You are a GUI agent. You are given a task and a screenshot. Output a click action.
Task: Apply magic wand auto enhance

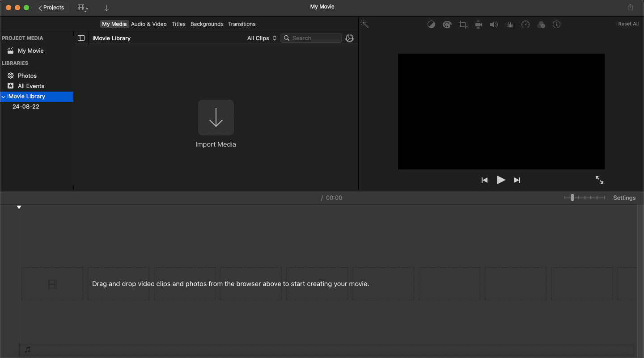coord(364,24)
